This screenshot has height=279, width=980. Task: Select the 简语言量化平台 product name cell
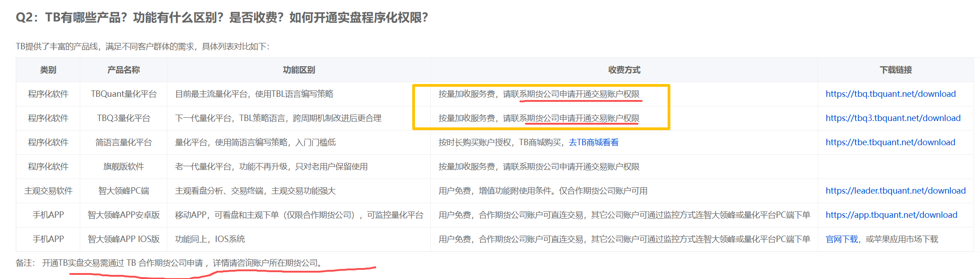click(123, 142)
